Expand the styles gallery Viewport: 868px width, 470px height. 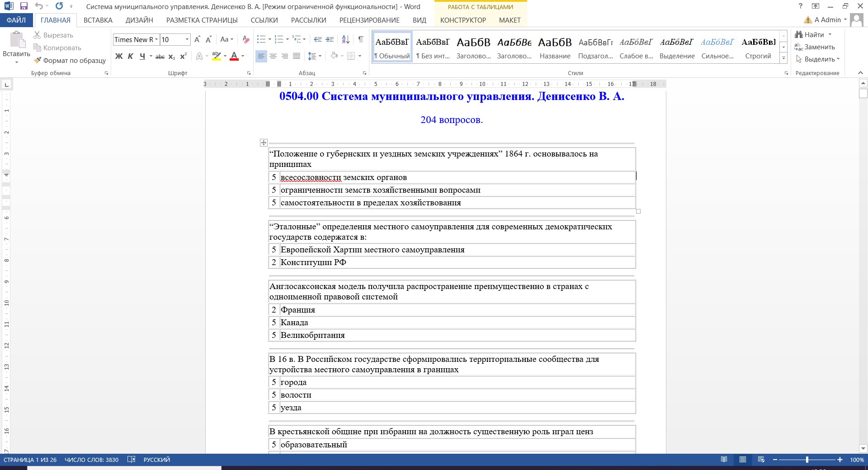(x=783, y=58)
